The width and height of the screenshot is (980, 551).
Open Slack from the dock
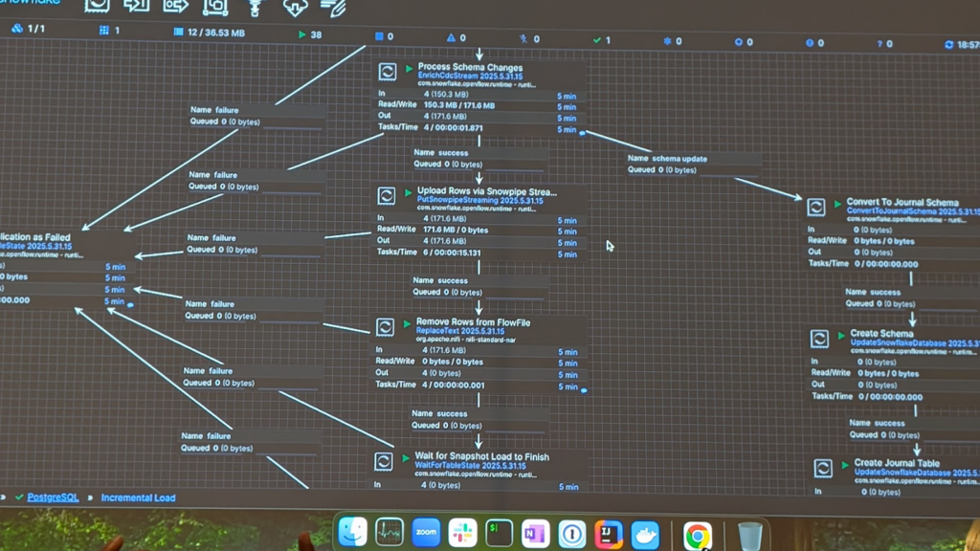pyautogui.click(x=462, y=534)
